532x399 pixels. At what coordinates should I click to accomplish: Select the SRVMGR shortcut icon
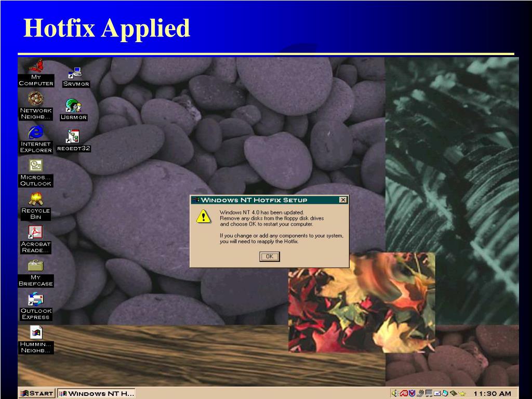76,77
